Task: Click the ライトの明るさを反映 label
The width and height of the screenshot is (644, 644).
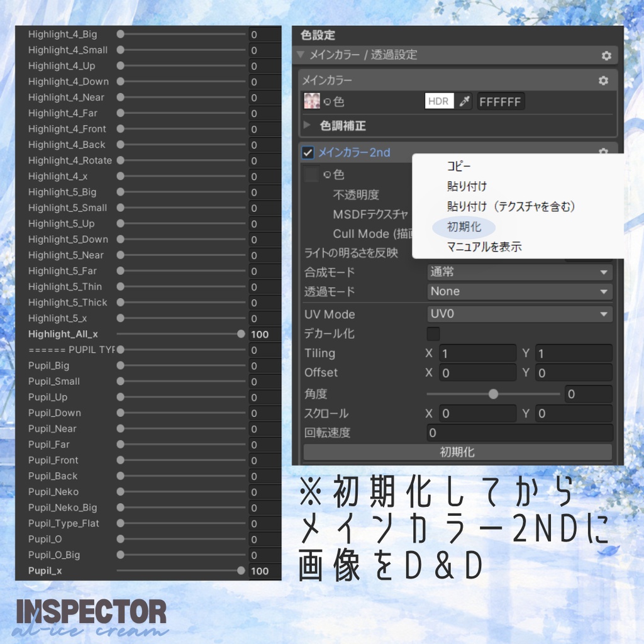Action: [x=351, y=253]
